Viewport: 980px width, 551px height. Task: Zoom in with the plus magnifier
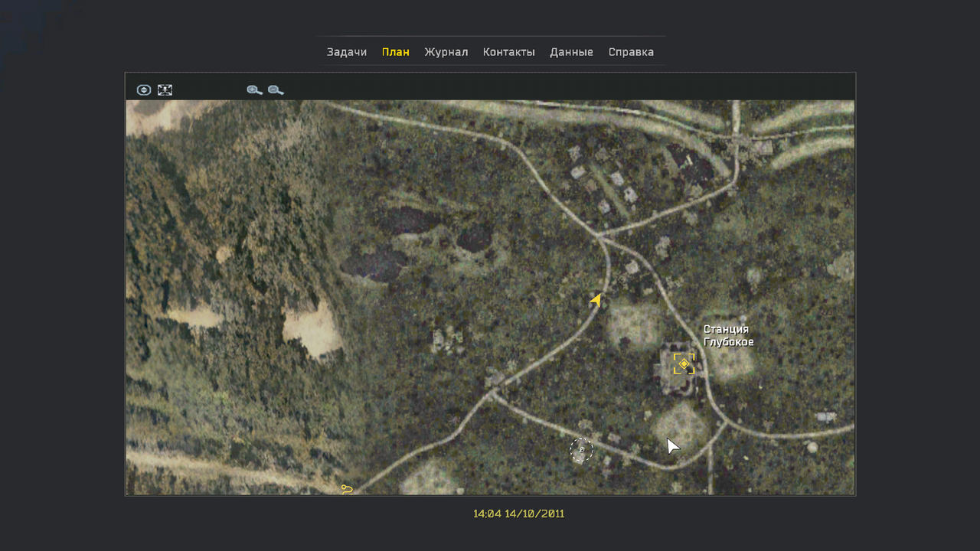click(254, 90)
